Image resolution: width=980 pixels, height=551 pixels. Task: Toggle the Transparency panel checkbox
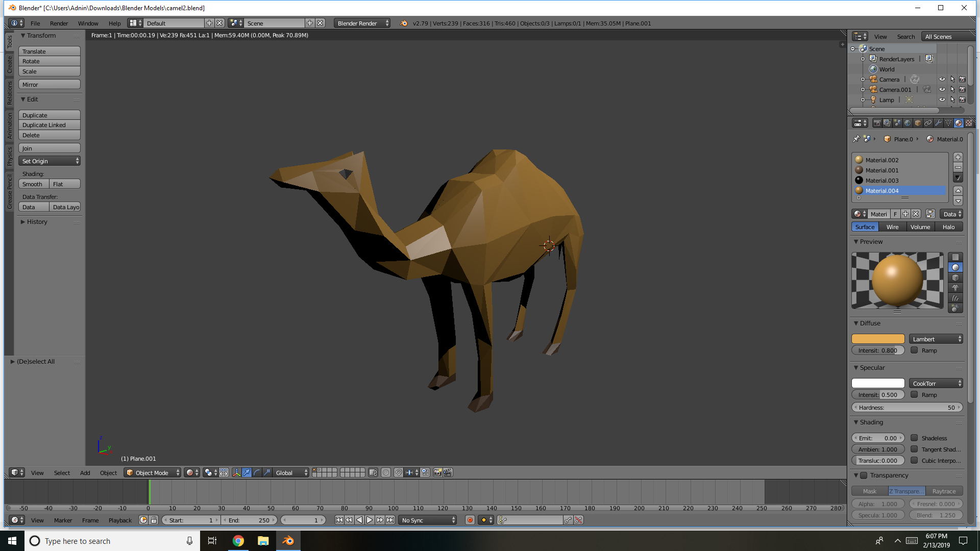coord(864,475)
